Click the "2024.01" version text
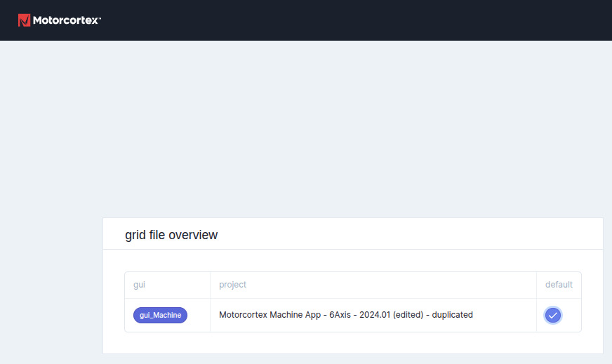Screen dimensions: 612x364 point(375,315)
